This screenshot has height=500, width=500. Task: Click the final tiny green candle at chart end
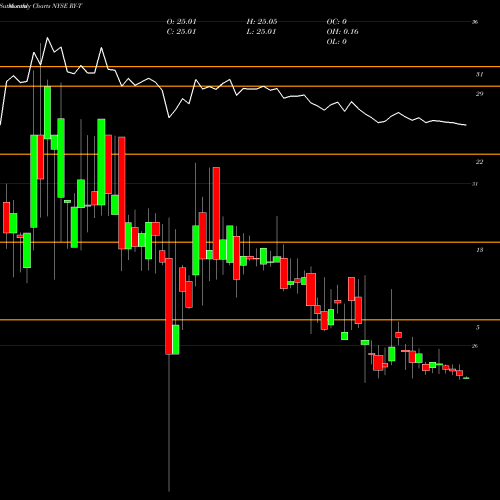pyautogui.click(x=466, y=378)
